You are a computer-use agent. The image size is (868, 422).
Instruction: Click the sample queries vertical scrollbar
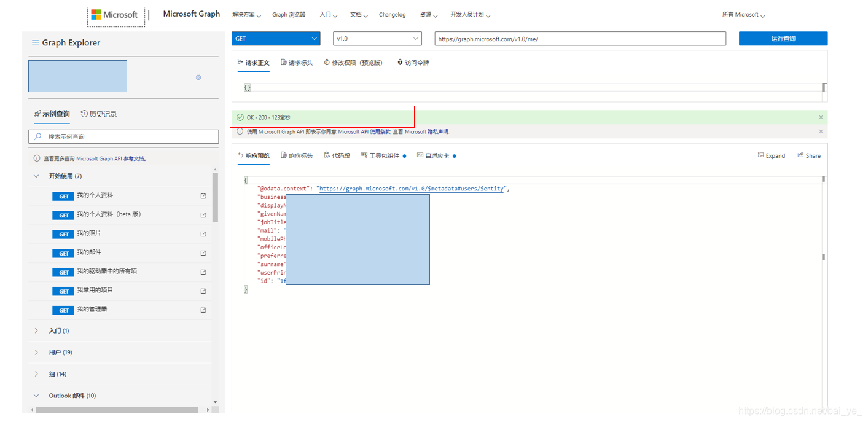coord(215,197)
